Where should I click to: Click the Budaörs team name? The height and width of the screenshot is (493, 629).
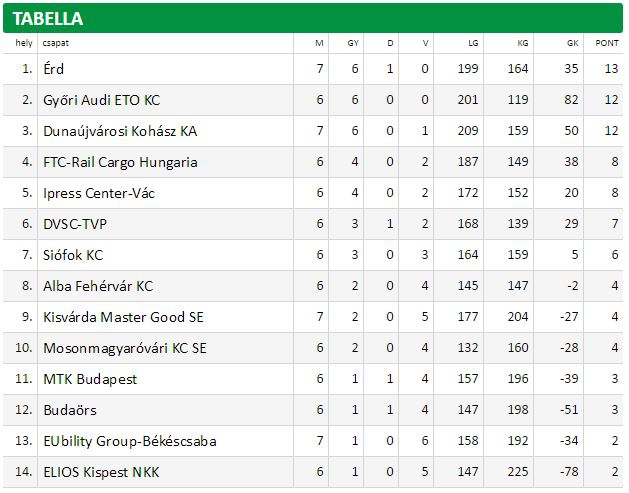click(x=70, y=410)
